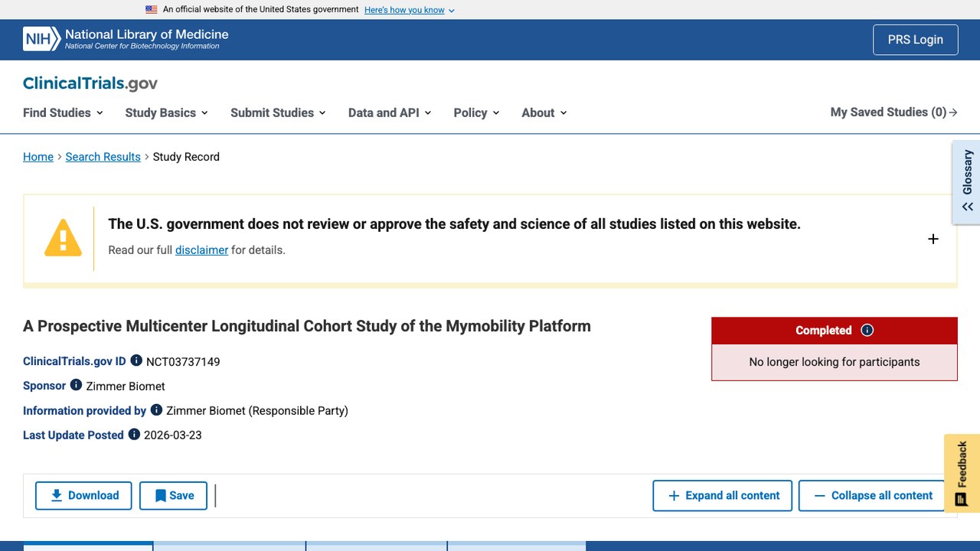Image resolution: width=980 pixels, height=551 pixels.
Task: Collapse all content sections
Action: (x=874, y=496)
